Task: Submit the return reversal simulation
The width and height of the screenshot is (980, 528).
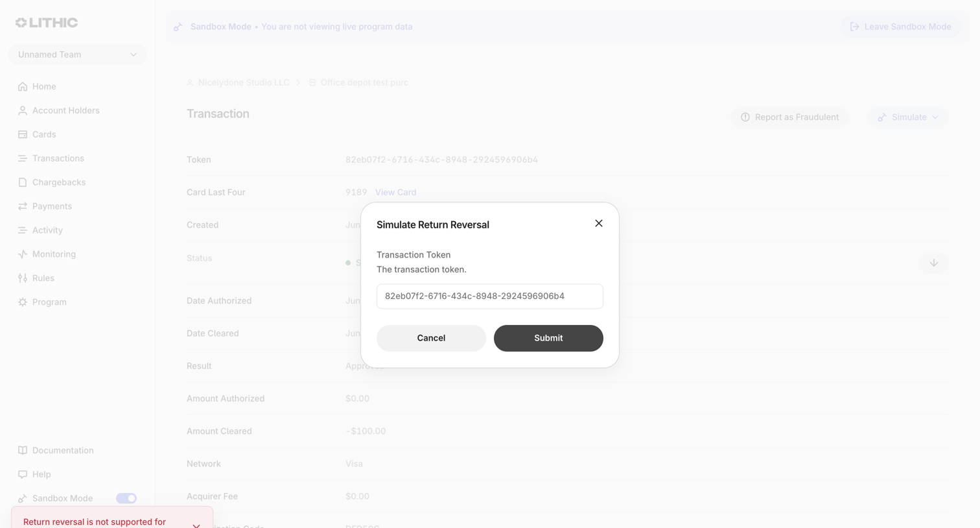Action: coord(548,338)
